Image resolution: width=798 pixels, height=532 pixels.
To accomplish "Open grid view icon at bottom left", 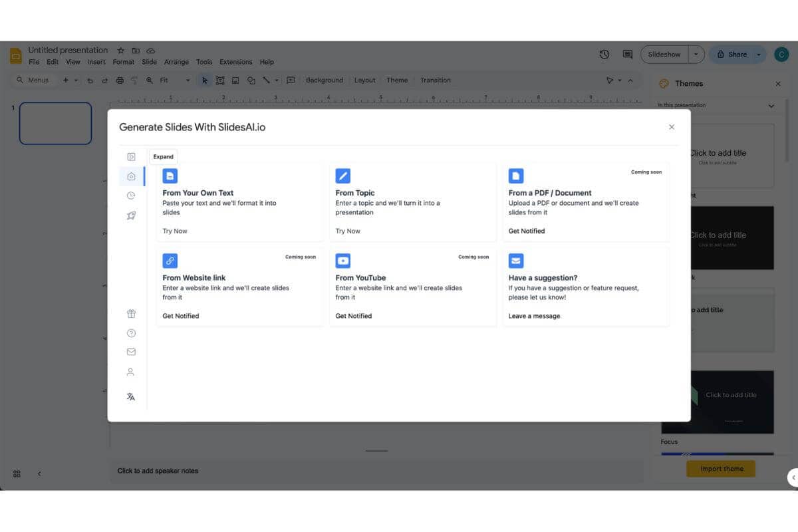I will click(17, 473).
